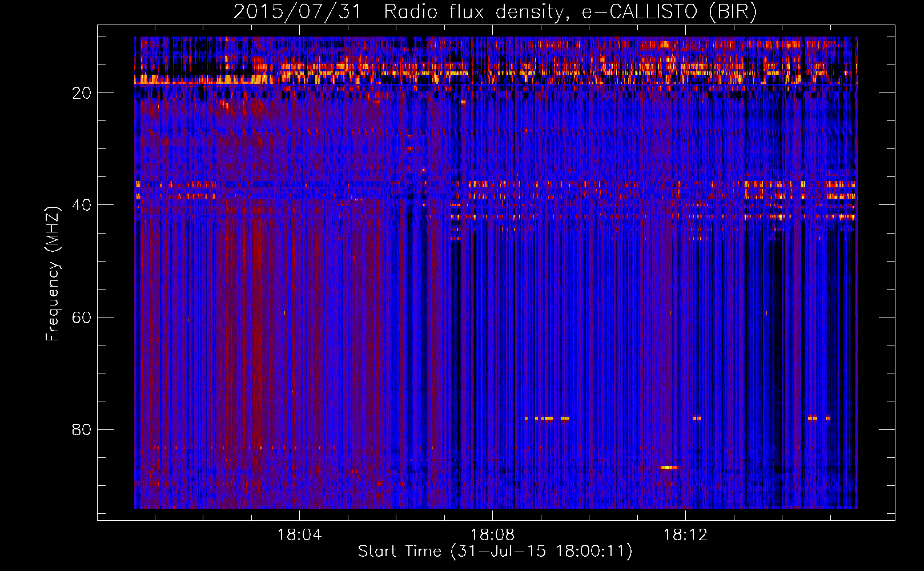Screen dimensions: 924x571
Task: Click the 18:12 time tick label
Action: 685,535
